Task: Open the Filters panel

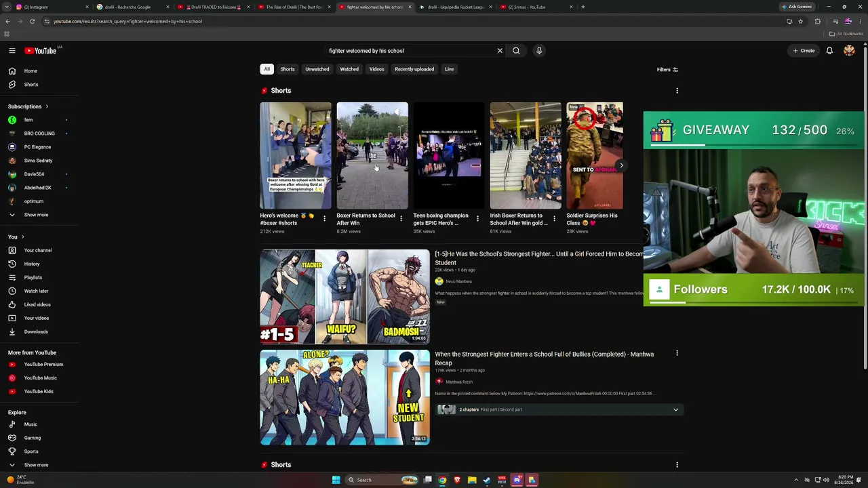Action: point(667,69)
